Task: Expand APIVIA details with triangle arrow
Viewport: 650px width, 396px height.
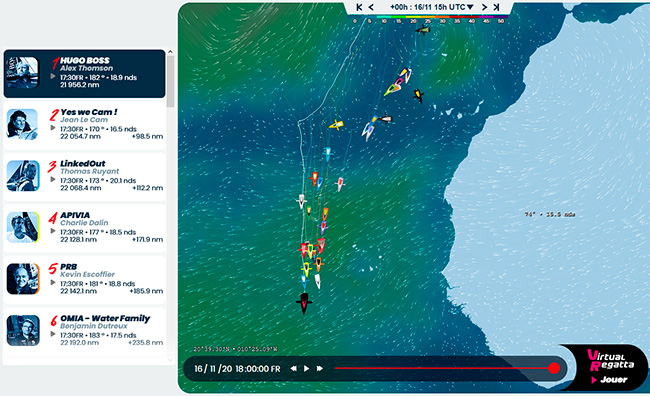Action: (53, 231)
